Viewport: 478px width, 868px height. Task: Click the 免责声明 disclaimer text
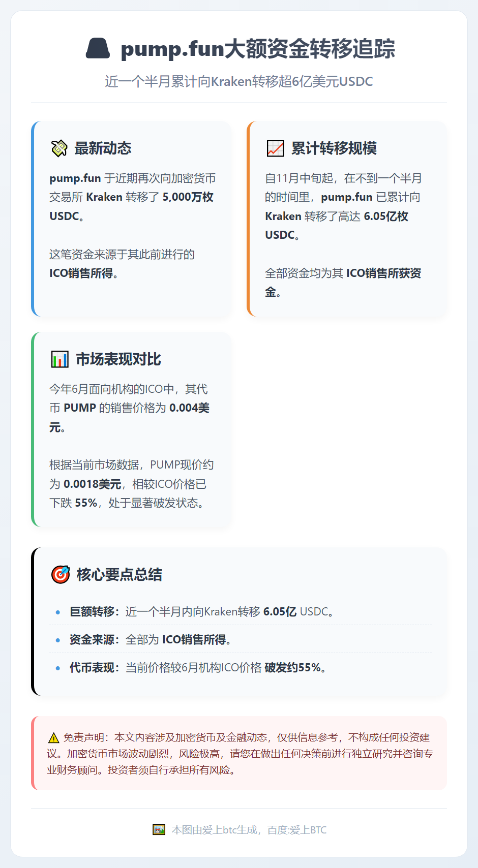[x=239, y=754]
